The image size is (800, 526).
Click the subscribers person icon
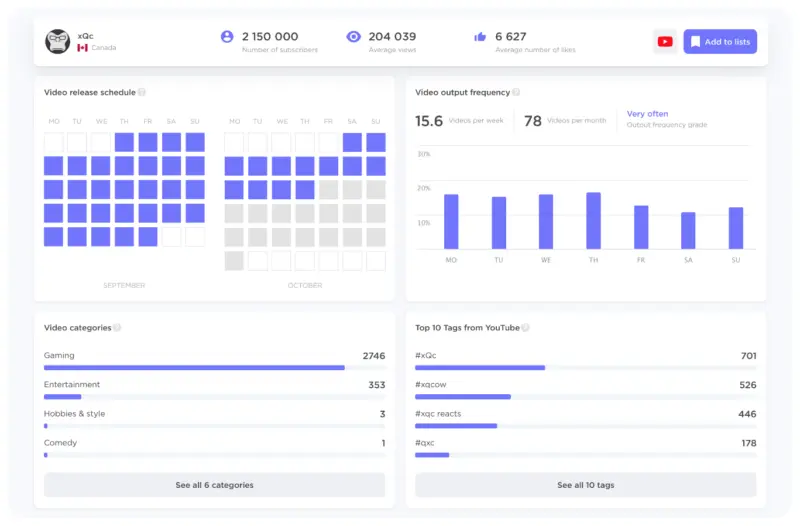(227, 37)
